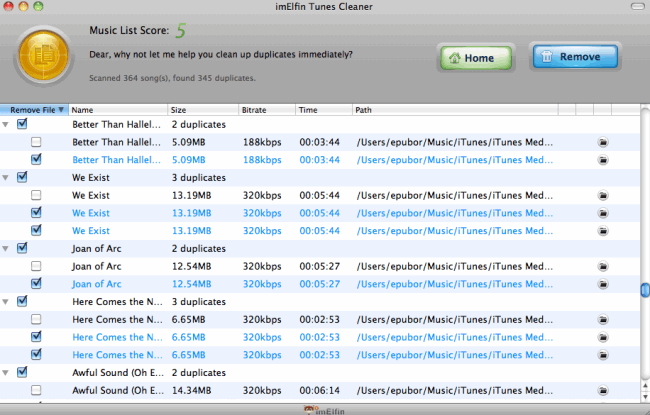Uncheck the We Exist group checkbox
Screen dimensions: 650x415
pos(22,177)
